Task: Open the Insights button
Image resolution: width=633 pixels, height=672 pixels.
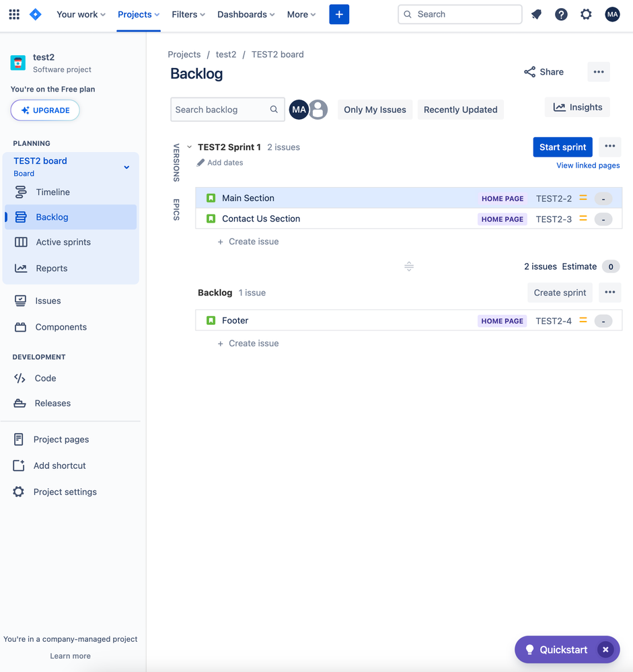Action: pos(577,107)
